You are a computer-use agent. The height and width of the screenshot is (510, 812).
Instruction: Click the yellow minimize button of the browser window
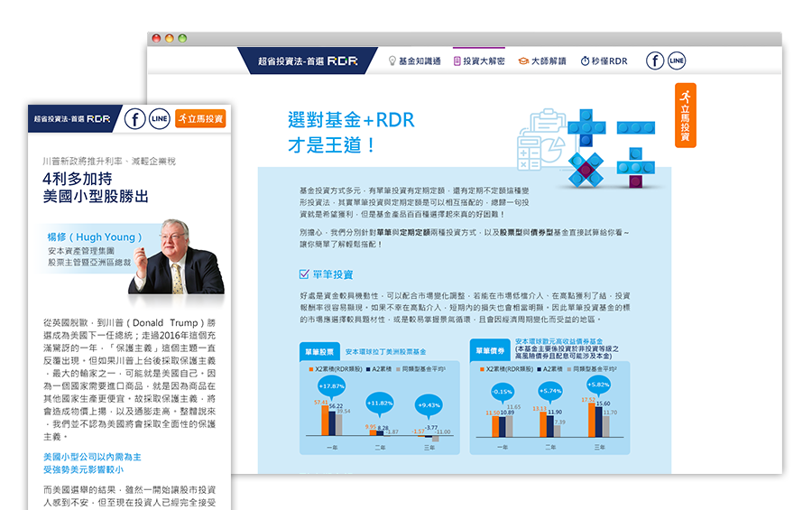(x=170, y=38)
